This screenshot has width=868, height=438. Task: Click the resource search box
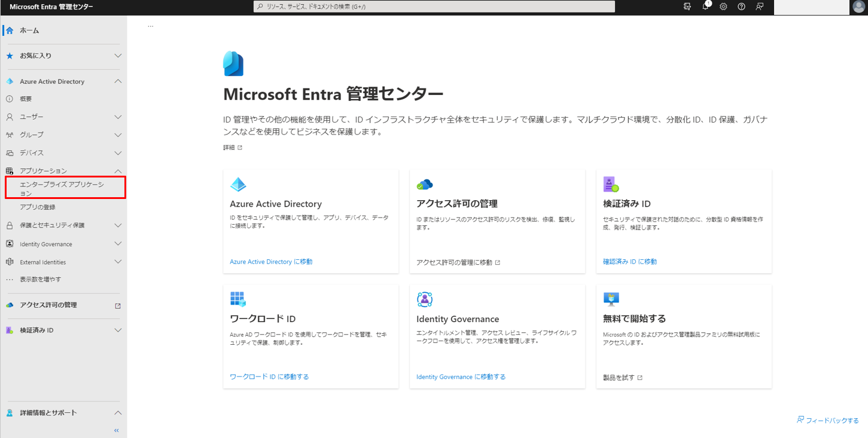434,7
